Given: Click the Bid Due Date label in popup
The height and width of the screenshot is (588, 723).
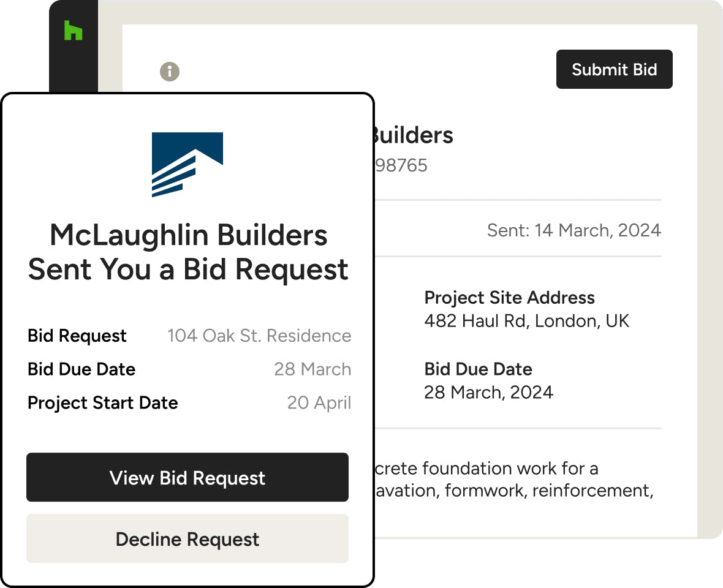Looking at the screenshot, I should tap(81, 369).
